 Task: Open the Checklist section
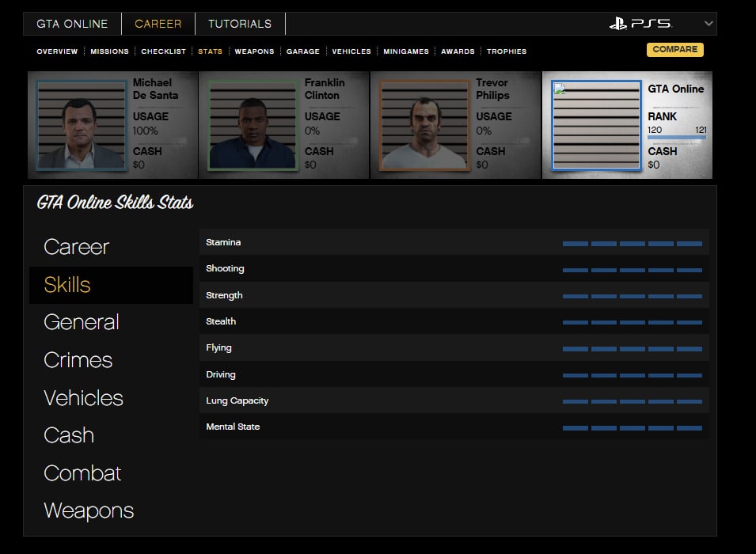tap(163, 51)
